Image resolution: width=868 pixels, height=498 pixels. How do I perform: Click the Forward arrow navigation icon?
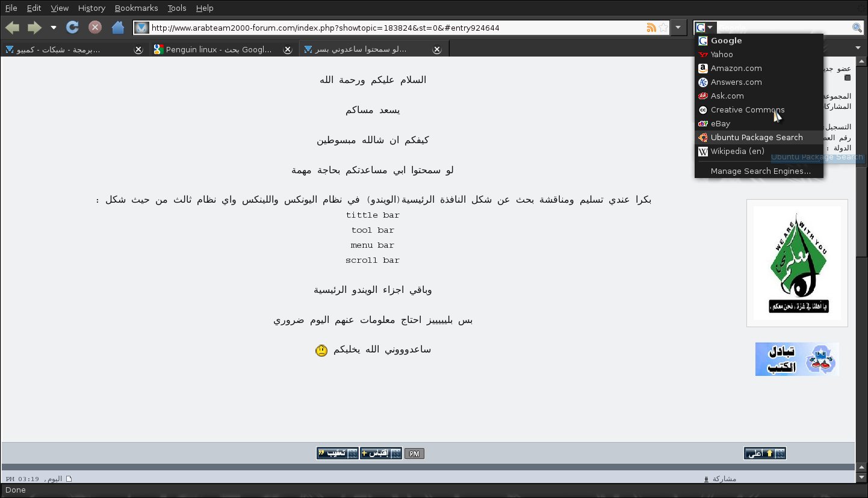(34, 28)
